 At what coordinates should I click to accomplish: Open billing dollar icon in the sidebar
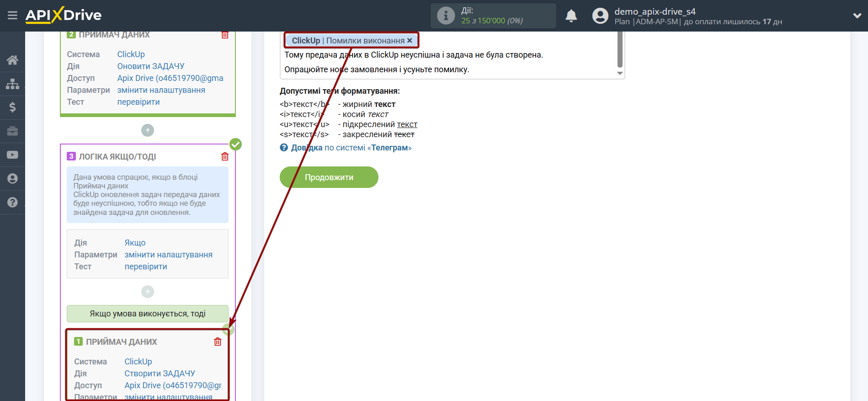[x=12, y=107]
